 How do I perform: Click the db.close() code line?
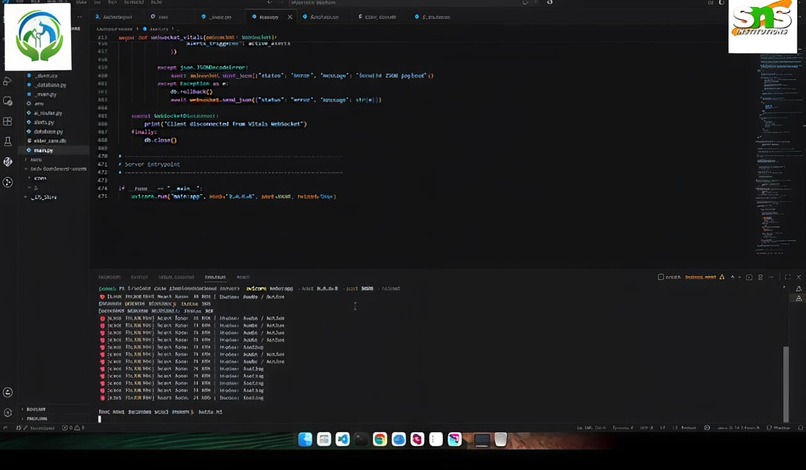[160, 140]
